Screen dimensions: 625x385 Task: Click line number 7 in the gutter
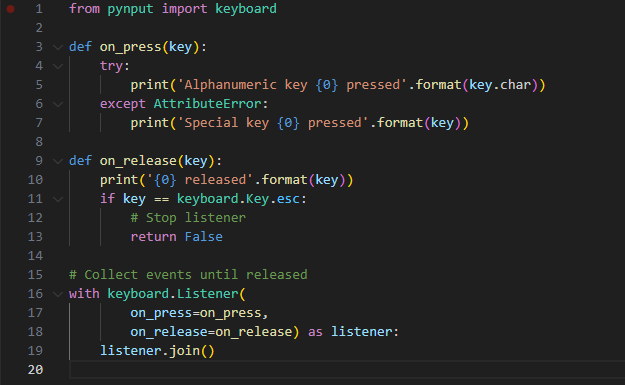point(39,123)
